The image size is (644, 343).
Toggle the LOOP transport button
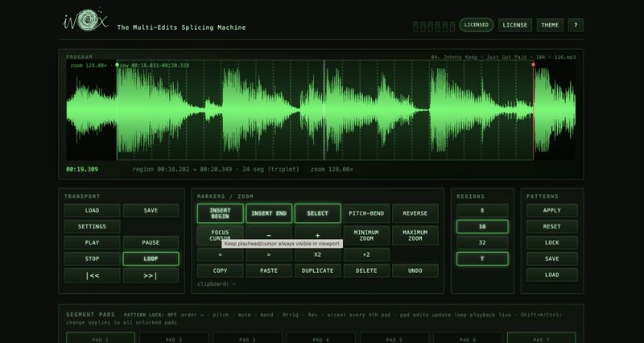click(x=151, y=258)
